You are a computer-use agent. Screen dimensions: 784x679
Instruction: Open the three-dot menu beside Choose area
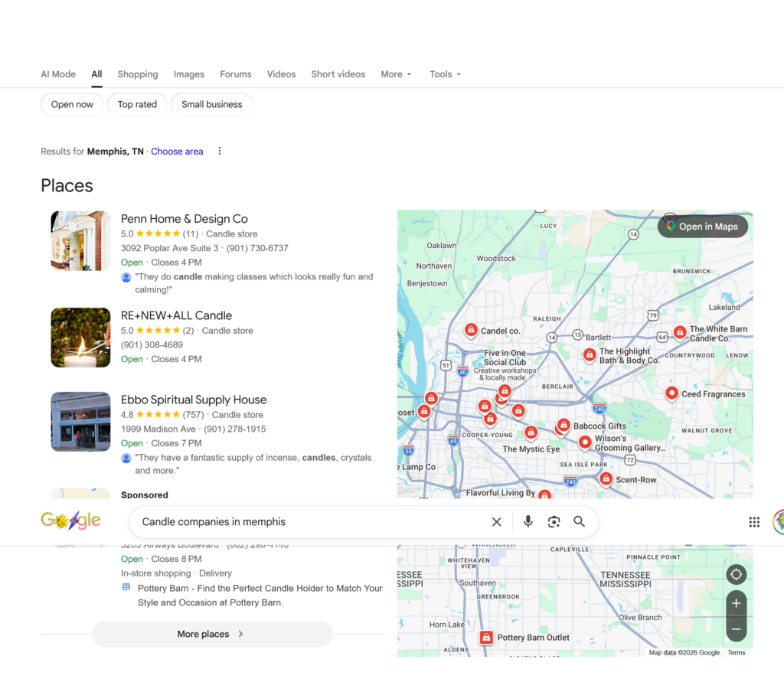[x=220, y=151]
